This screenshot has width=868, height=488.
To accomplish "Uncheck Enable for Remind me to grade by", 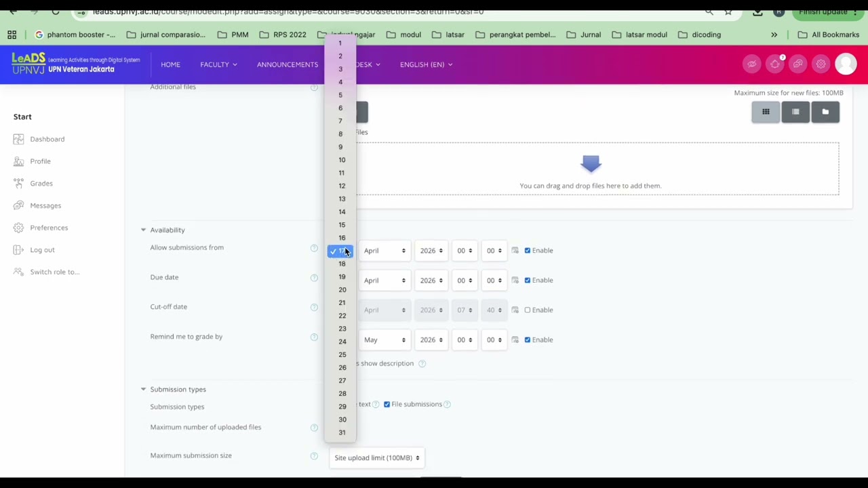I will coord(528,340).
